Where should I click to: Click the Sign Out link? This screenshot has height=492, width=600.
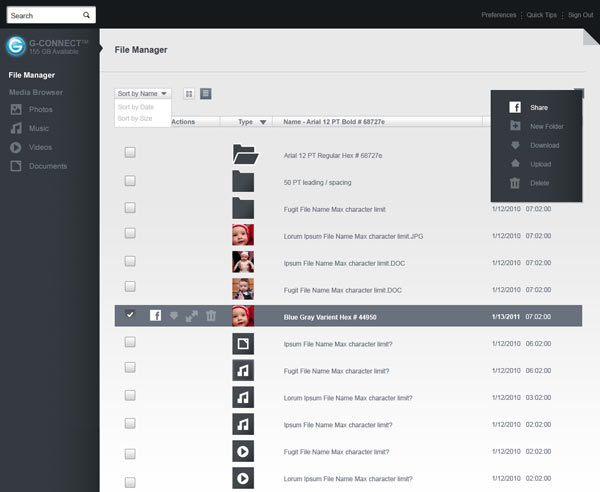[580, 15]
